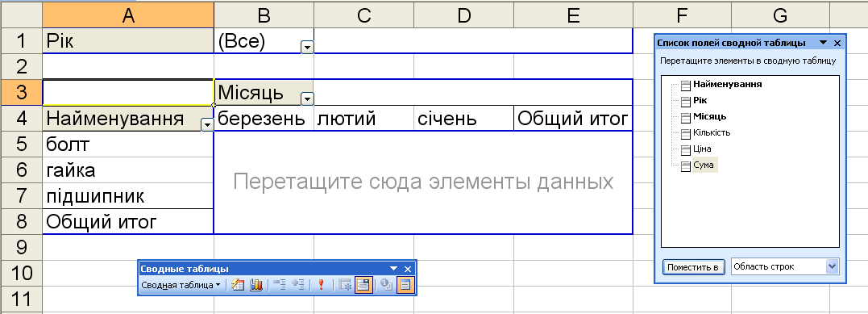Open the Рік page field dropdown
868x314 pixels.
pyautogui.click(x=307, y=48)
